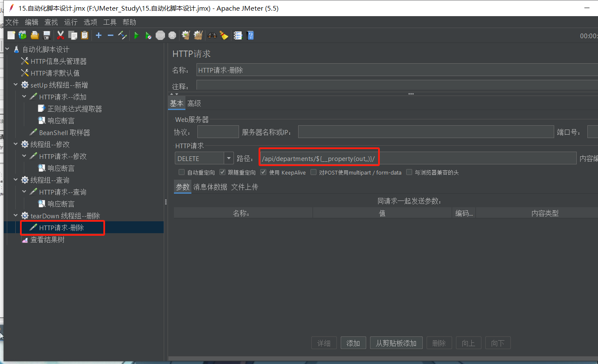Clear results with single broom-gear icon
598x364 pixels.
pos(186,35)
